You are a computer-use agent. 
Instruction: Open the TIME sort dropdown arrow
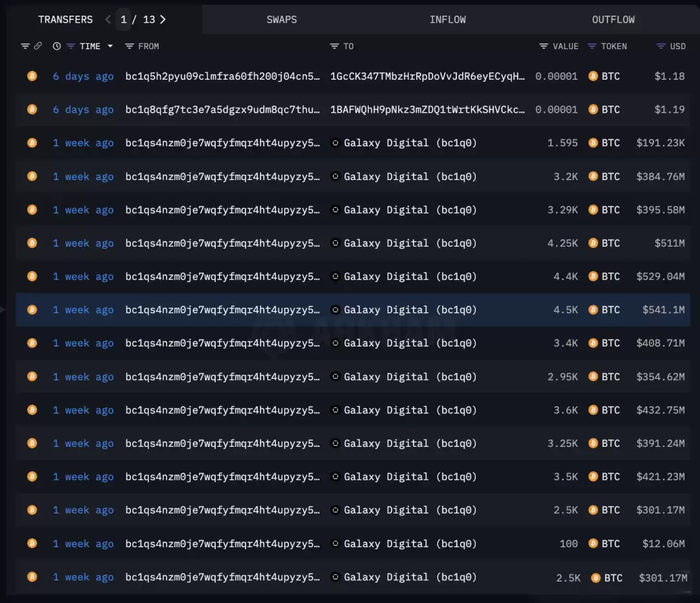[x=110, y=47]
